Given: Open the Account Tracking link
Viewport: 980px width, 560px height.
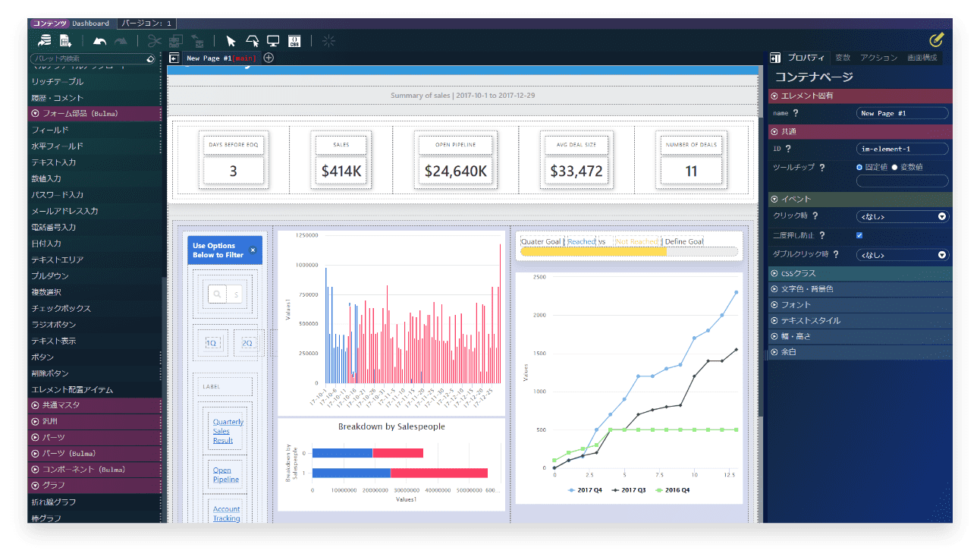Looking at the screenshot, I should coord(226,514).
